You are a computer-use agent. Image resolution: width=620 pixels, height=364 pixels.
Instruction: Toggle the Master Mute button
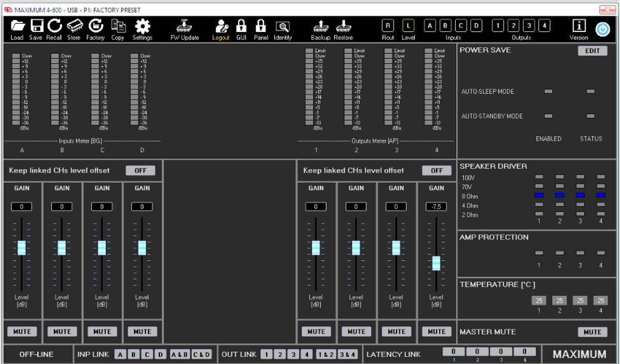592,332
